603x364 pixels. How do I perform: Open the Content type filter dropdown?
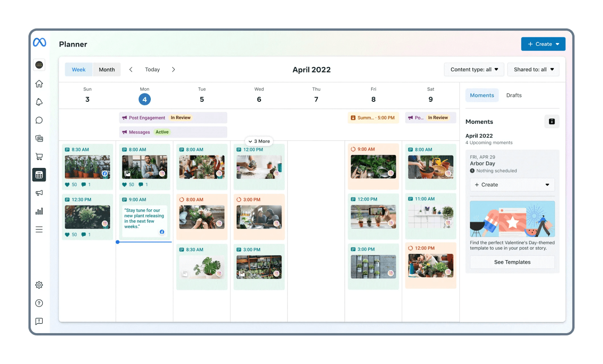coord(474,70)
